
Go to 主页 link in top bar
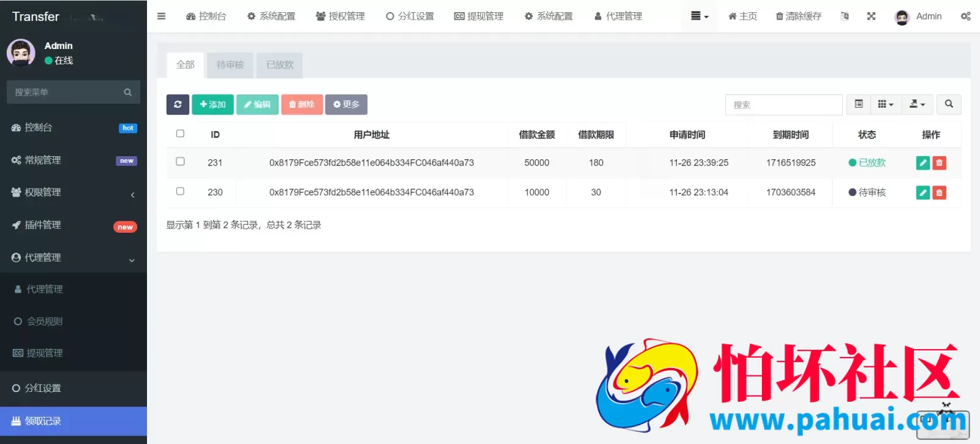(743, 17)
